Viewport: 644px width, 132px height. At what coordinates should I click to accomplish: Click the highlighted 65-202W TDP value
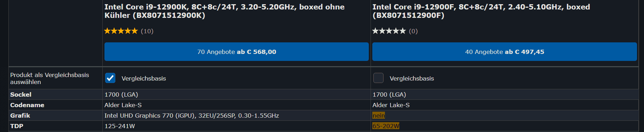pyautogui.click(x=386, y=126)
